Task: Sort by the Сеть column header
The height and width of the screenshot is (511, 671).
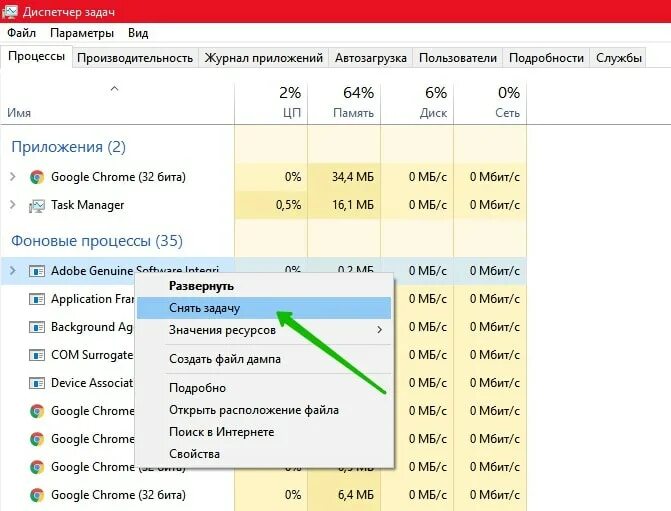Action: 508,113
